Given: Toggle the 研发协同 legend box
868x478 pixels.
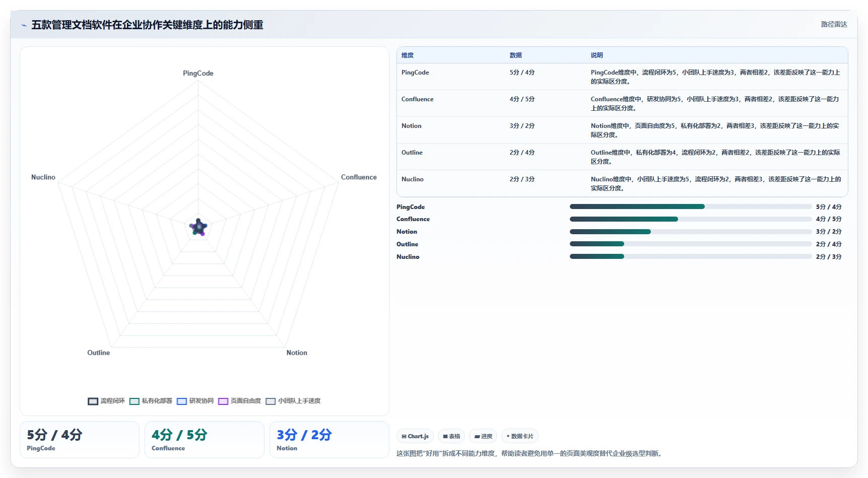Looking at the screenshot, I should point(182,401).
